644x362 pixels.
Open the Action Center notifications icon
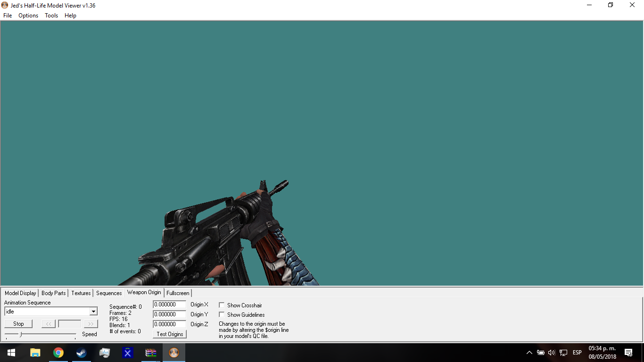pyautogui.click(x=628, y=353)
